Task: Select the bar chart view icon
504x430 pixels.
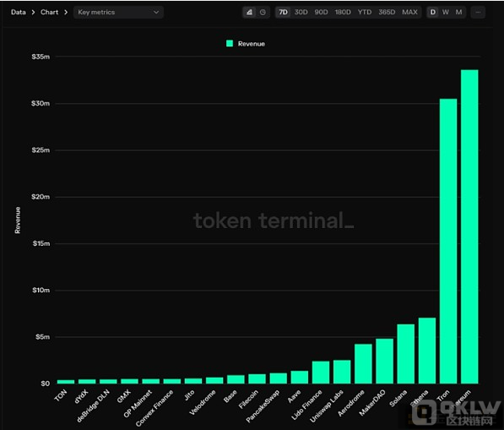Action: coord(249,12)
